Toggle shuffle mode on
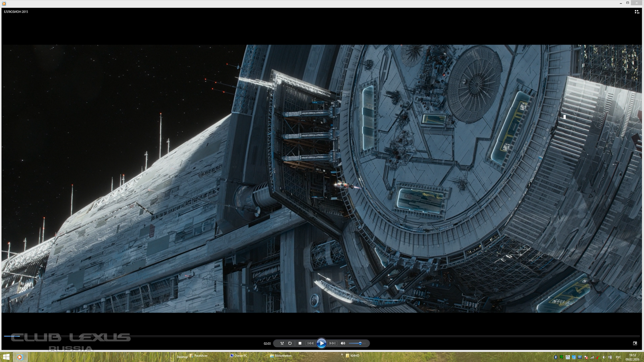644x362 pixels. (282, 343)
